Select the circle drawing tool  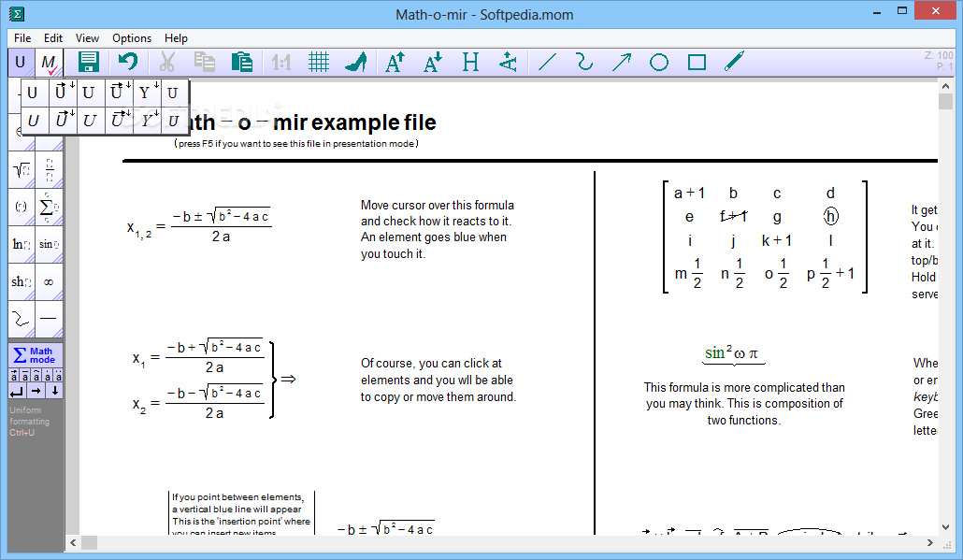(x=659, y=62)
